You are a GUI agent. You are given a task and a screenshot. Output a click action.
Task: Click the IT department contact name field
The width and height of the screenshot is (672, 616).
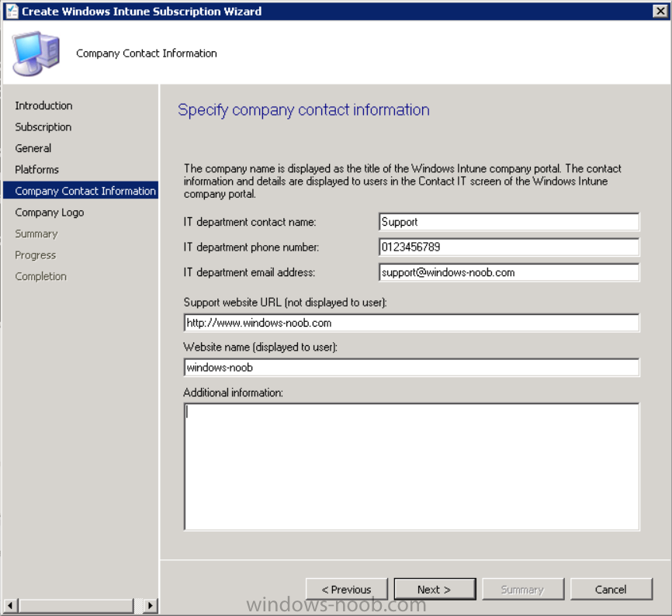[509, 222]
